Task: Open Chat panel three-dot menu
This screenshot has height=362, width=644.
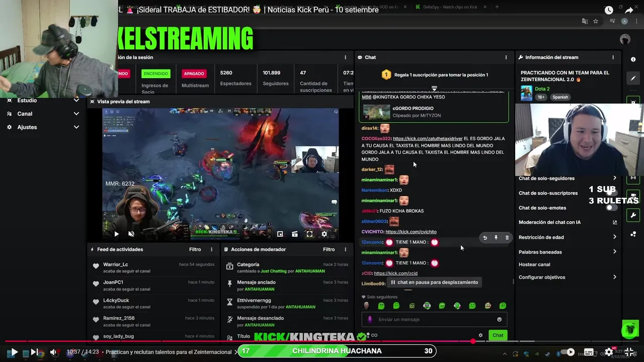Action: tap(506, 57)
